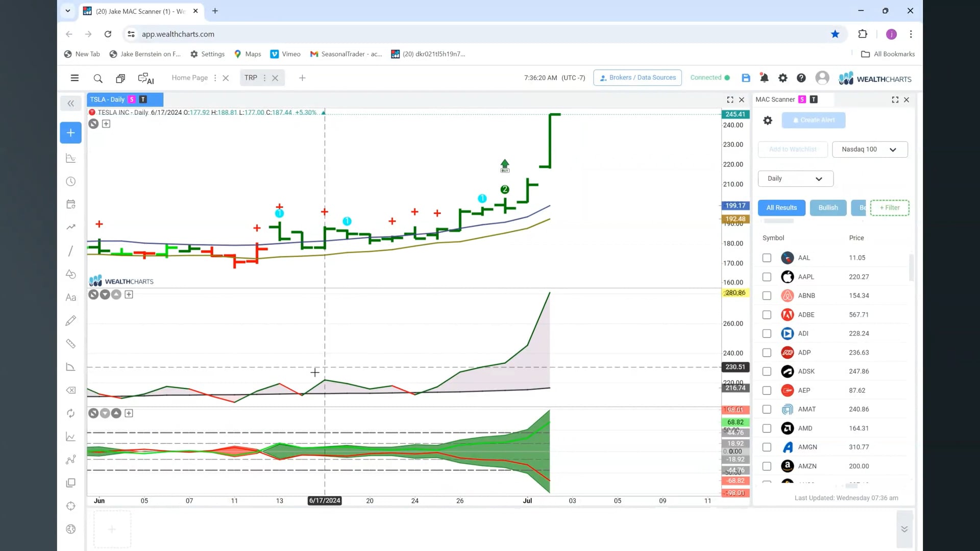This screenshot has height=551, width=980.
Task: Click the Add to Watchlist button
Action: click(793, 149)
